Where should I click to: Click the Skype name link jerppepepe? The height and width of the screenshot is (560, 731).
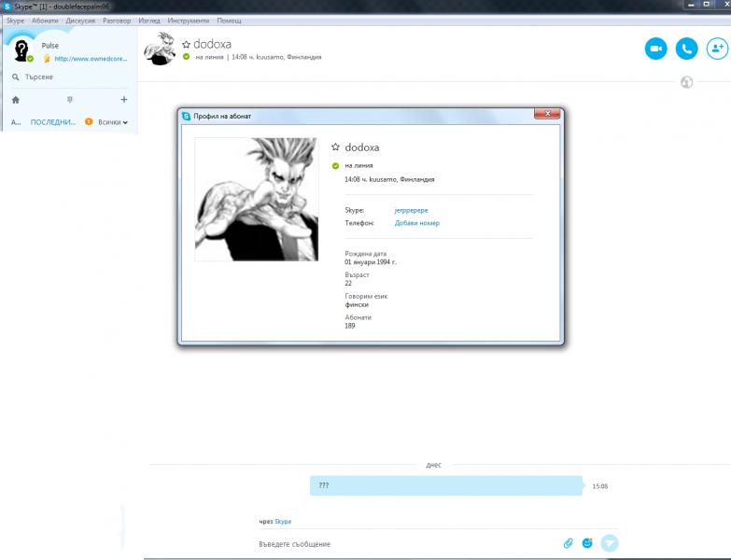click(x=411, y=210)
